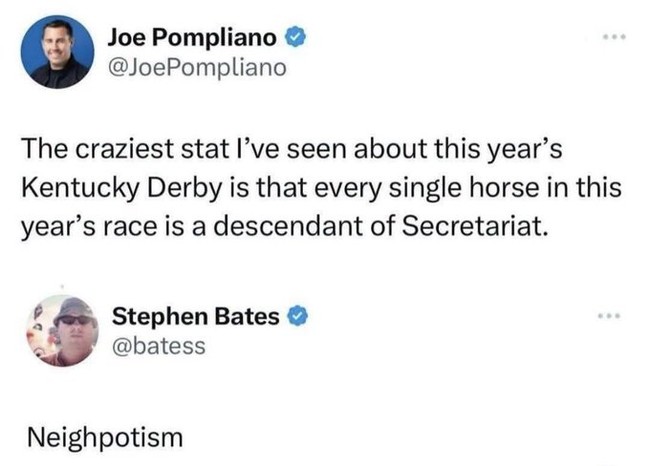Click the Joe Pompliano display name
Image resolution: width=650 pixels, height=466 pixels.
point(192,38)
